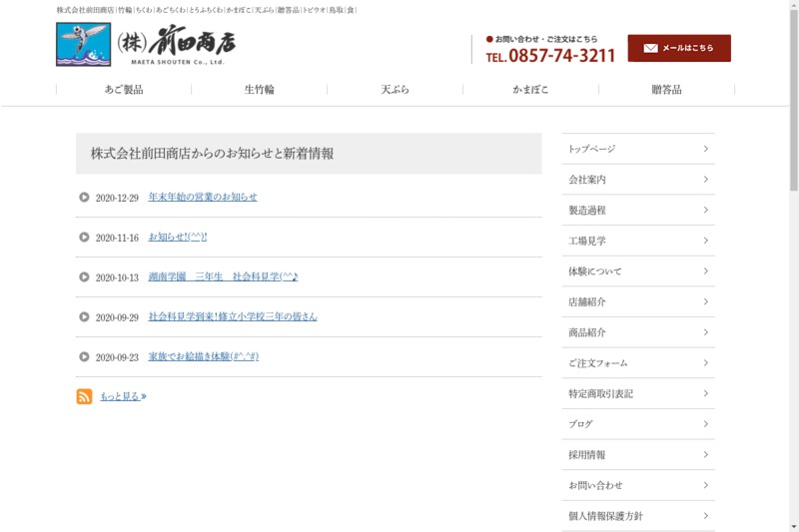The height and width of the screenshot is (532, 799).
Task: Click the envelope icon in mail button
Action: pyautogui.click(x=650, y=48)
